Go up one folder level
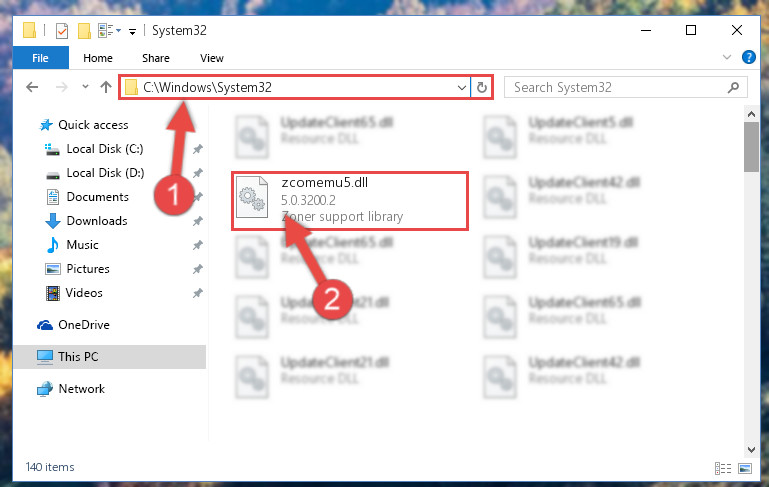 coord(105,87)
